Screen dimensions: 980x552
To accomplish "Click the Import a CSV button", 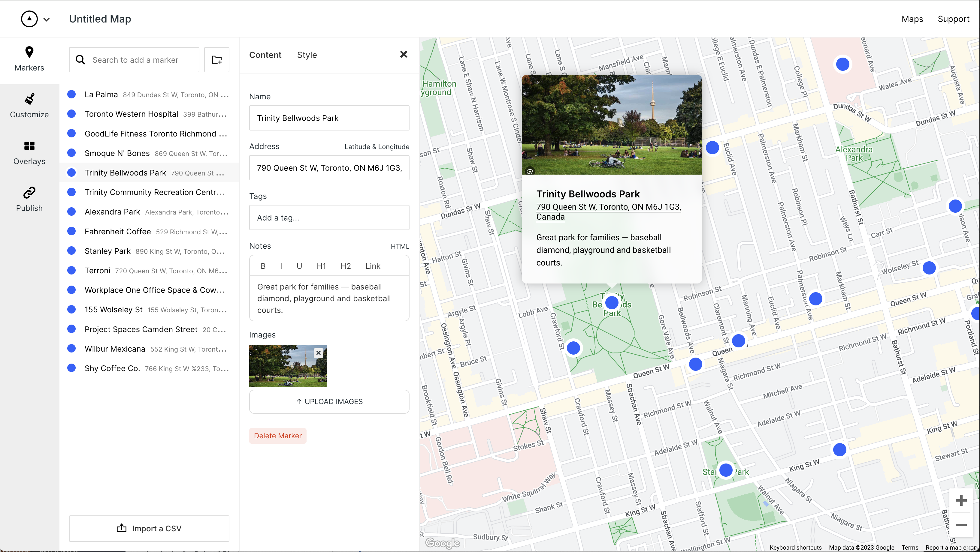I will coord(149,528).
